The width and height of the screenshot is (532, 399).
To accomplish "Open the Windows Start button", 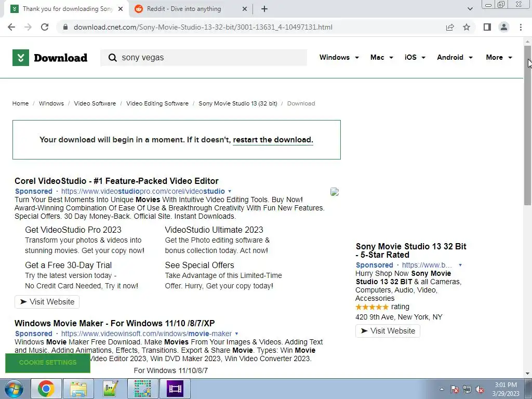I will click(14, 389).
